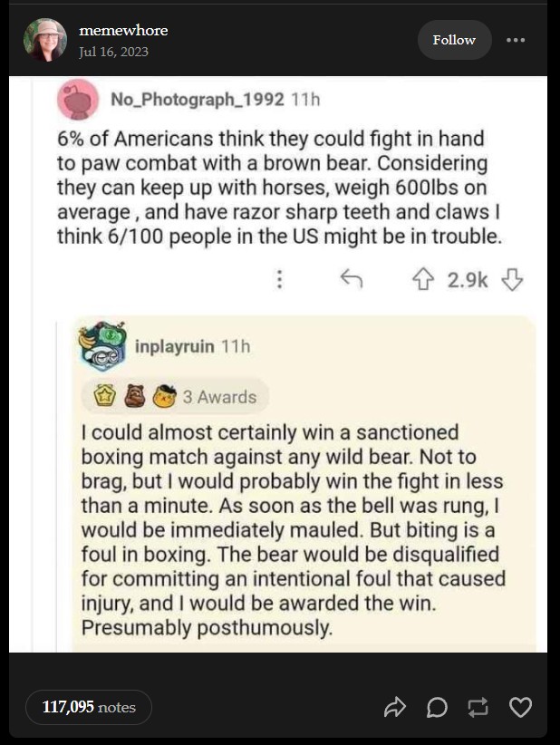This screenshot has height=745, width=560.
Task: Click the Follow button
Action: (x=454, y=40)
